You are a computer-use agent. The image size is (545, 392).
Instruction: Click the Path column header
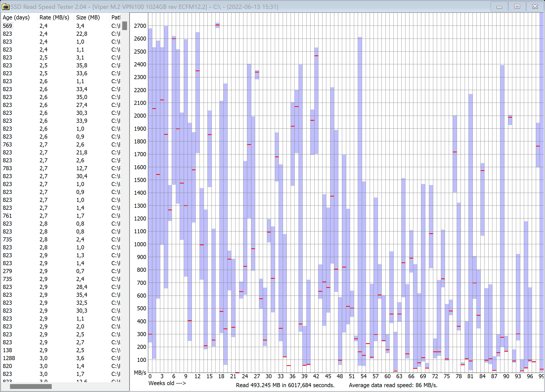click(116, 17)
